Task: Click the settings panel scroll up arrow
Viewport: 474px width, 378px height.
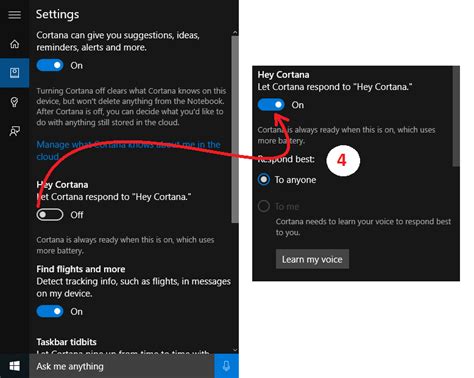Action: (x=235, y=32)
